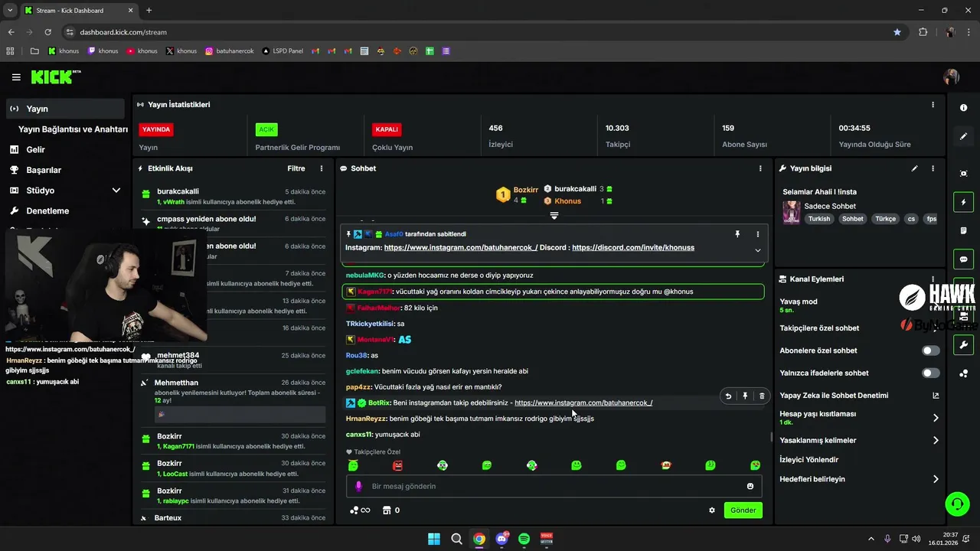Open pinned message three-dot options
980x551 pixels.
tap(758, 234)
